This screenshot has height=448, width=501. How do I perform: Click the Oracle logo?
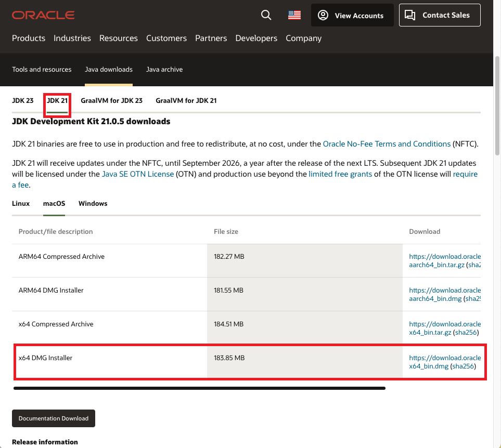coord(43,15)
